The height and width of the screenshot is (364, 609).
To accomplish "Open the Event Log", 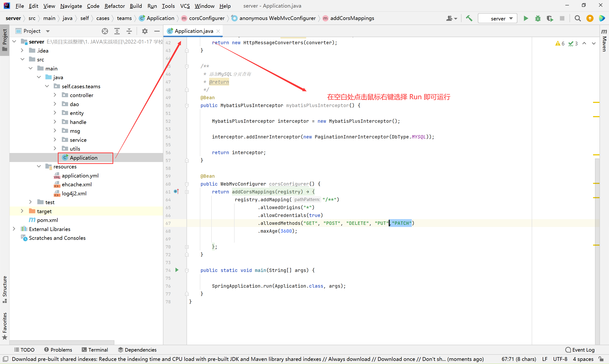I will (x=580, y=350).
